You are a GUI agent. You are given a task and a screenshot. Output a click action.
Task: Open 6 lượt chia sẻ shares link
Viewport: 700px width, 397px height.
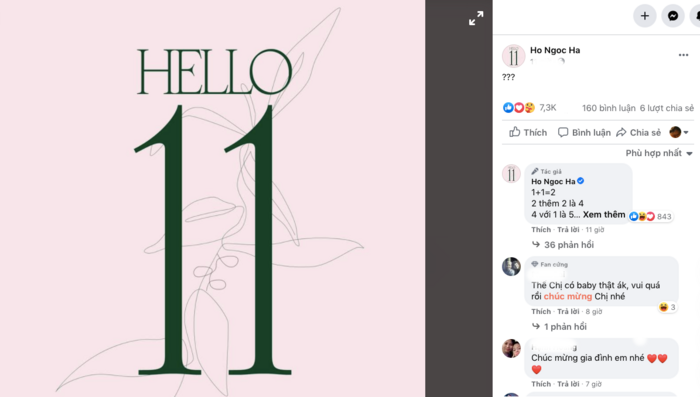pos(667,108)
